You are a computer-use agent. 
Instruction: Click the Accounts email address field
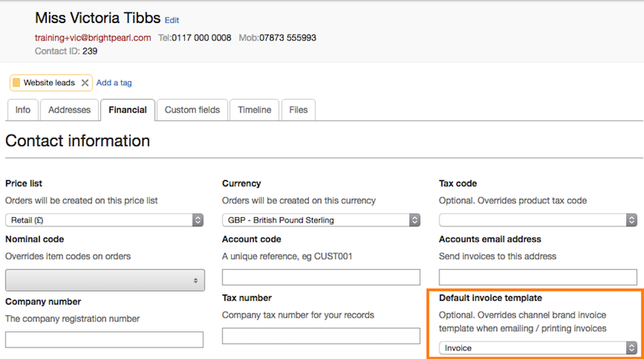click(538, 277)
